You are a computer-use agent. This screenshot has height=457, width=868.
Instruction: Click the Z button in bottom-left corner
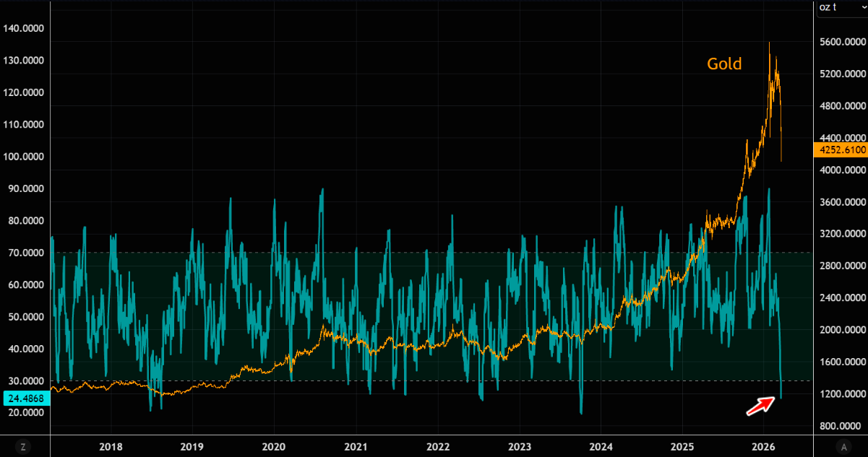[x=23, y=447]
